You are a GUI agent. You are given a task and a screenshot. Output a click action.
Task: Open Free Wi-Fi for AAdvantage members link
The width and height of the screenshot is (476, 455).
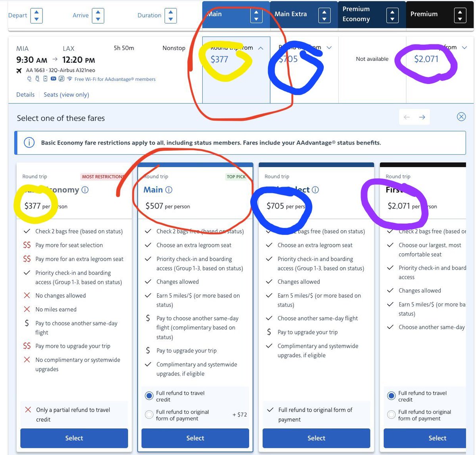tap(115, 79)
